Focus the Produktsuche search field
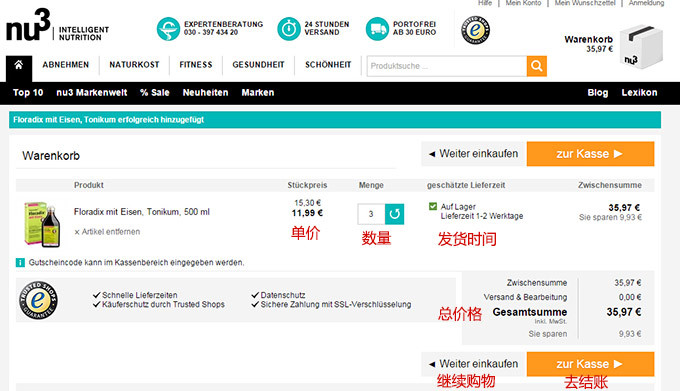 pyautogui.click(x=447, y=66)
